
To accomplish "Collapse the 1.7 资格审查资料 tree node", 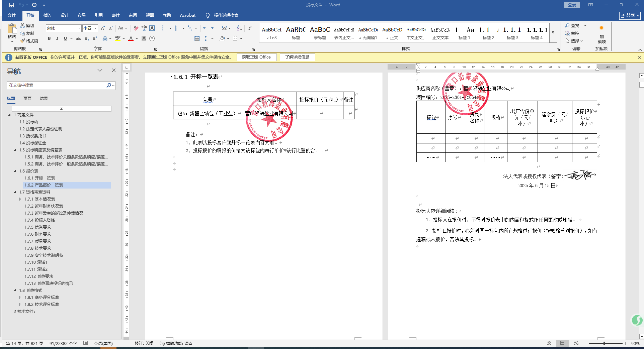I will [15, 192].
